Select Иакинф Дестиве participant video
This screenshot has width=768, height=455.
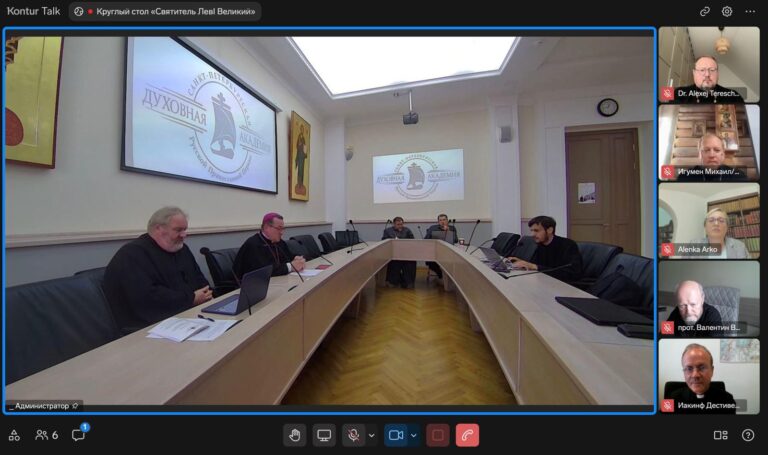click(x=709, y=376)
